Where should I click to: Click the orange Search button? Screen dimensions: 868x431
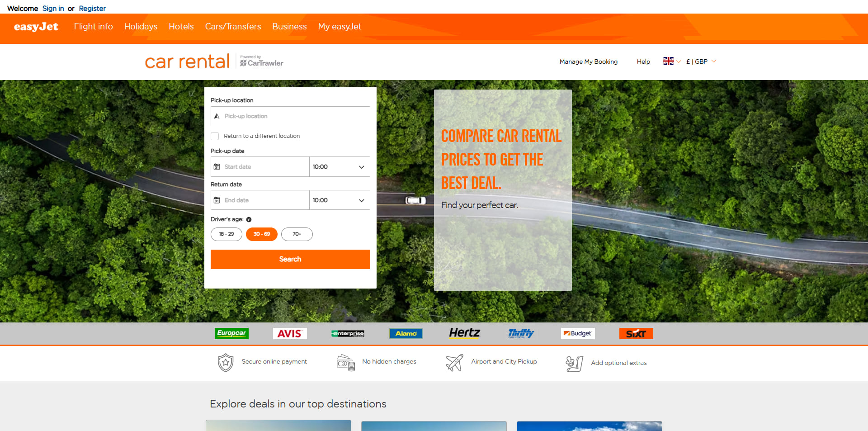click(x=290, y=260)
